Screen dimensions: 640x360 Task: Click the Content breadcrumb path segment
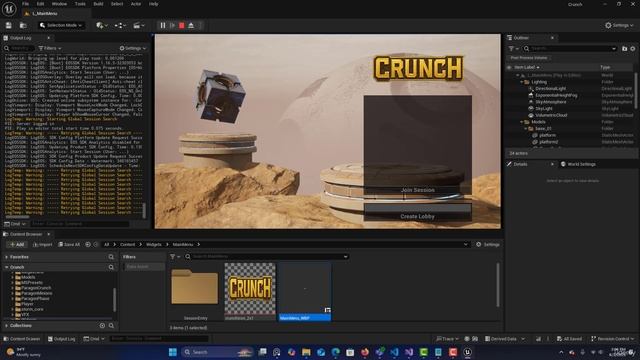point(127,244)
